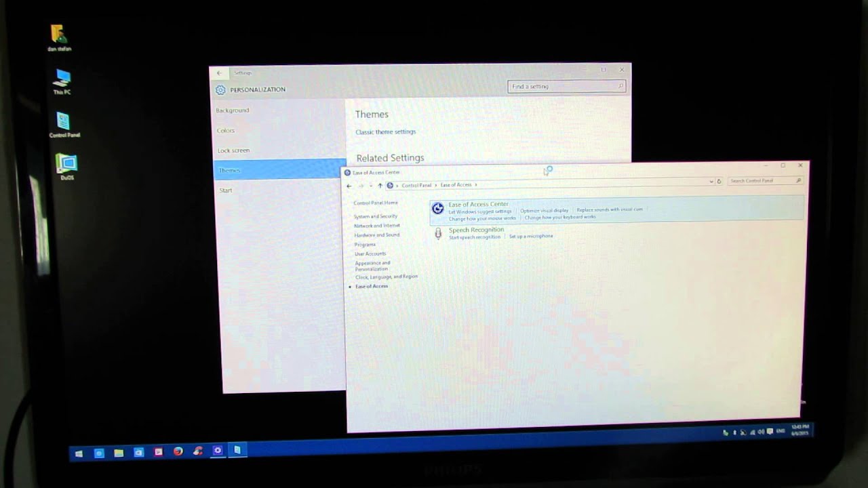Viewport: 868px width, 488px height.
Task: Switch to Control Panel icon on taskbar
Action: pyautogui.click(x=237, y=449)
